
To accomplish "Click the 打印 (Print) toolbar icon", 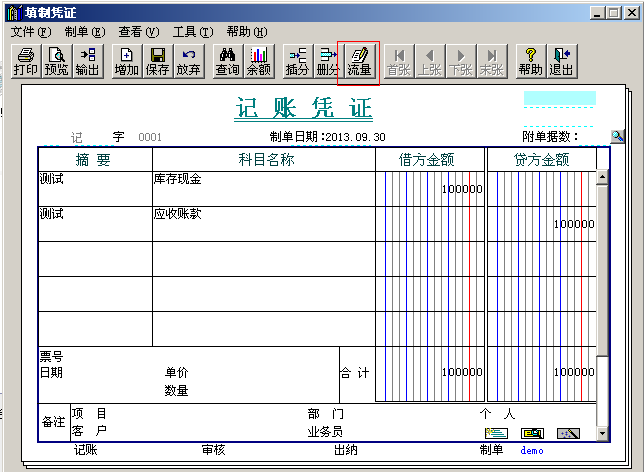I will [x=26, y=61].
